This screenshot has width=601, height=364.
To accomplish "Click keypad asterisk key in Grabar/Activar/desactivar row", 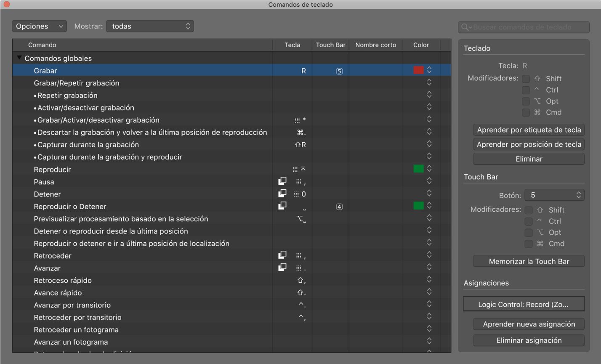I will (x=300, y=120).
